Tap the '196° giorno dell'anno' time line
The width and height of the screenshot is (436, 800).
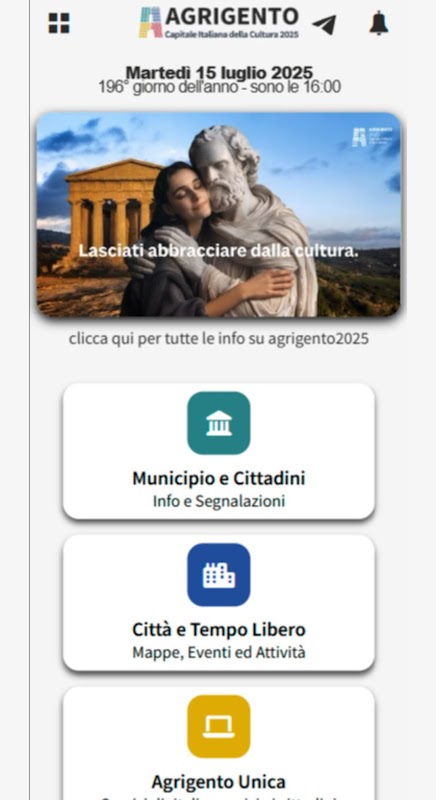(x=219, y=87)
